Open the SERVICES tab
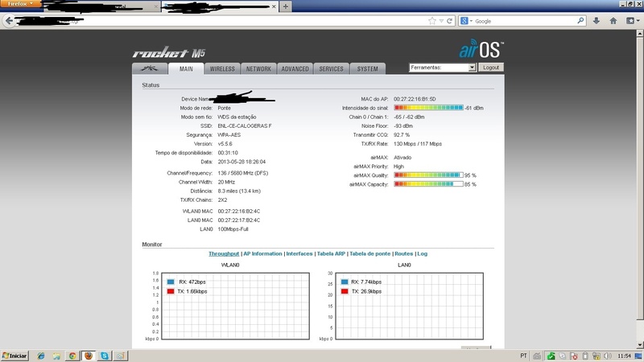Viewport: 644px width, 362px height. (331, 68)
